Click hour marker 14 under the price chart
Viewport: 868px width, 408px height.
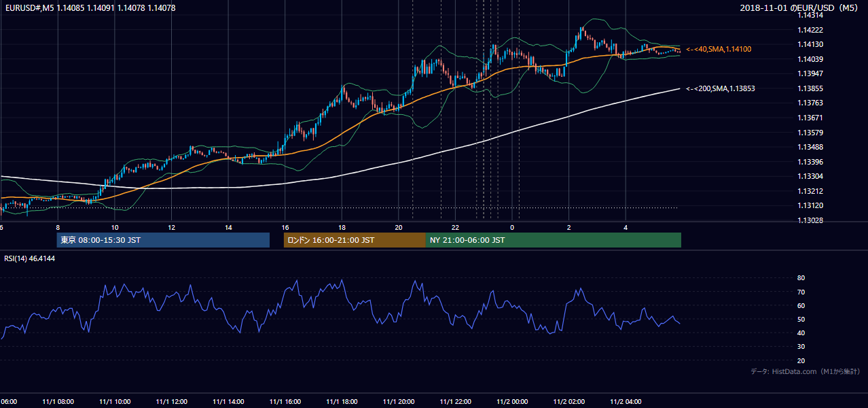pyautogui.click(x=228, y=227)
